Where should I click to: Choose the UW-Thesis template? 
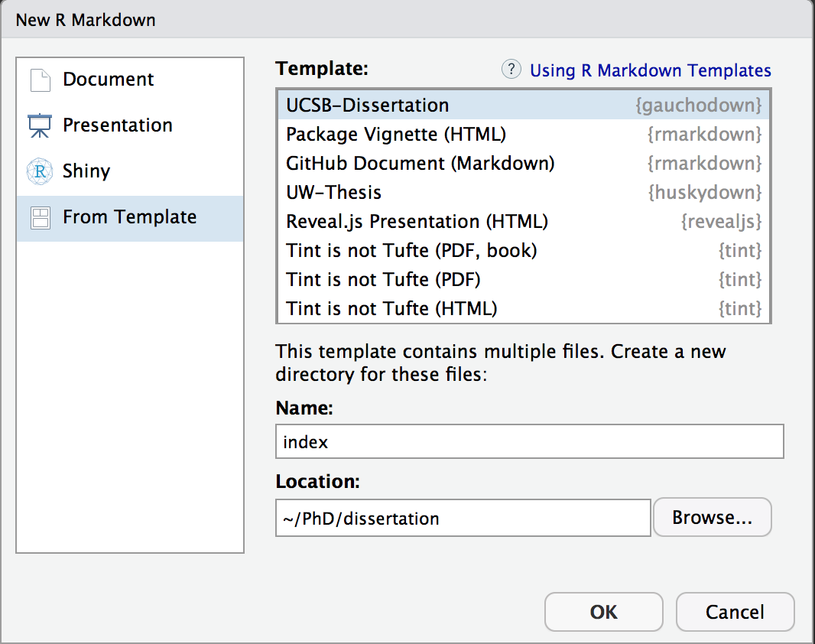click(334, 193)
